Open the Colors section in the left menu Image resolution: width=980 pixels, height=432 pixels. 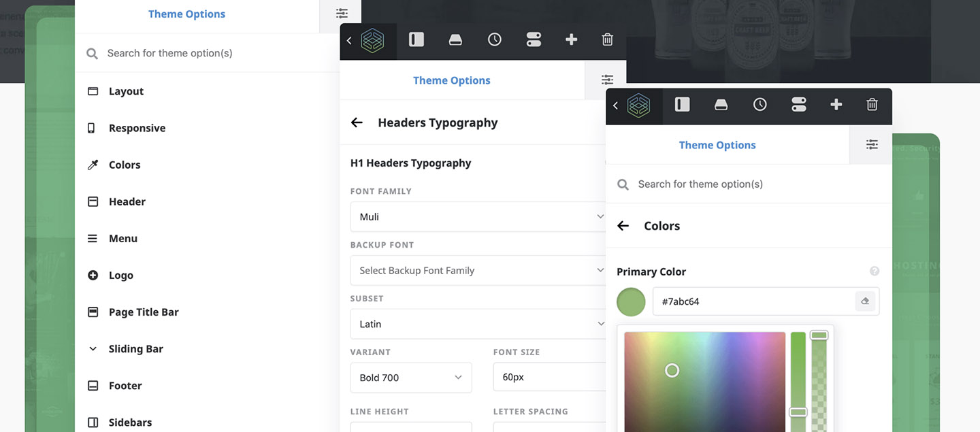(x=125, y=165)
